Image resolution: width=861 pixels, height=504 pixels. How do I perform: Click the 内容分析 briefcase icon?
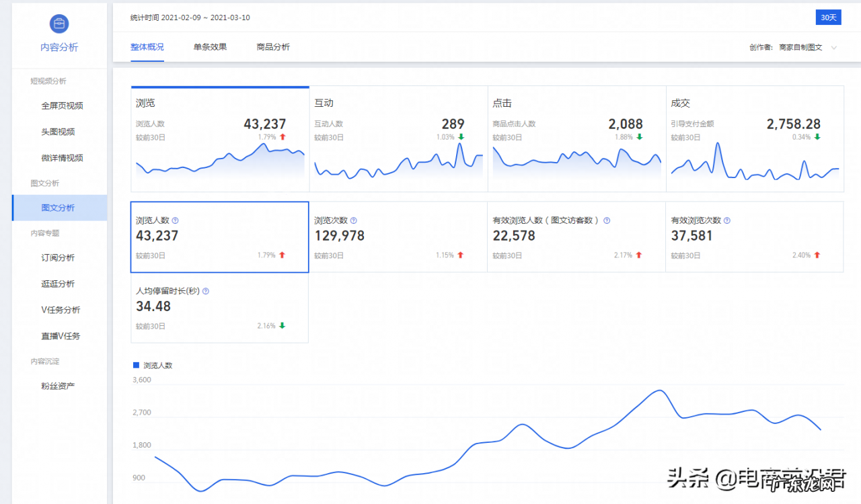tap(59, 24)
